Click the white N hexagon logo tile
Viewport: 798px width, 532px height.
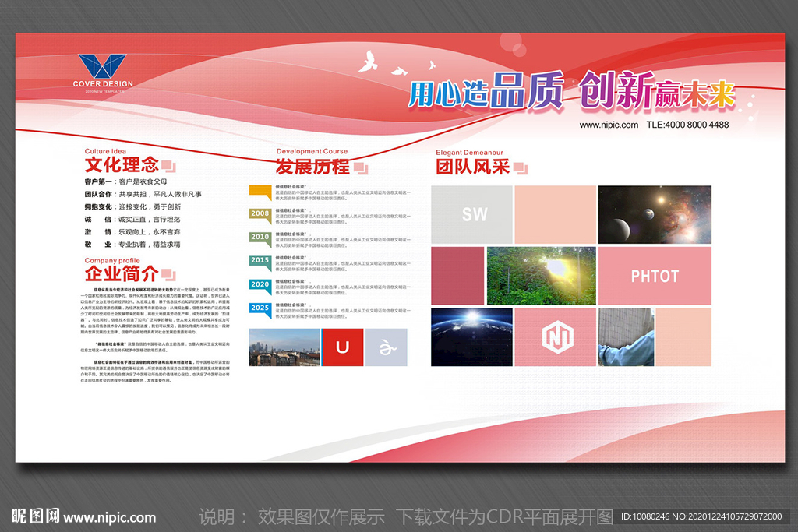(x=555, y=337)
